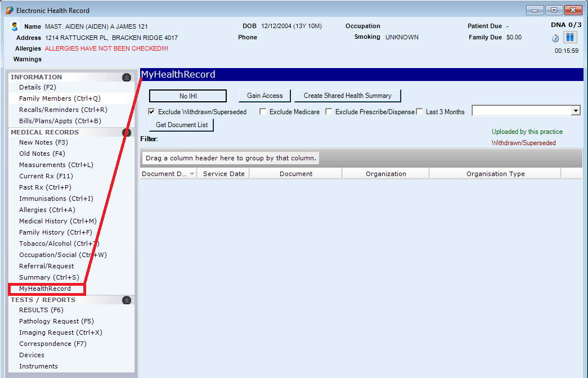This screenshot has width=588, height=378.
Task: Click the Family Due $0.00 value
Action: coord(514,37)
